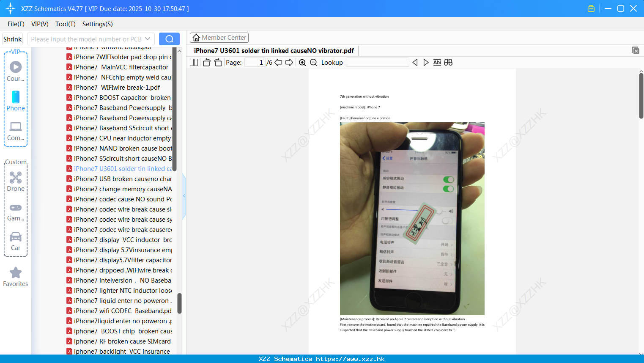Zoom in on the PDF document

point(302,63)
